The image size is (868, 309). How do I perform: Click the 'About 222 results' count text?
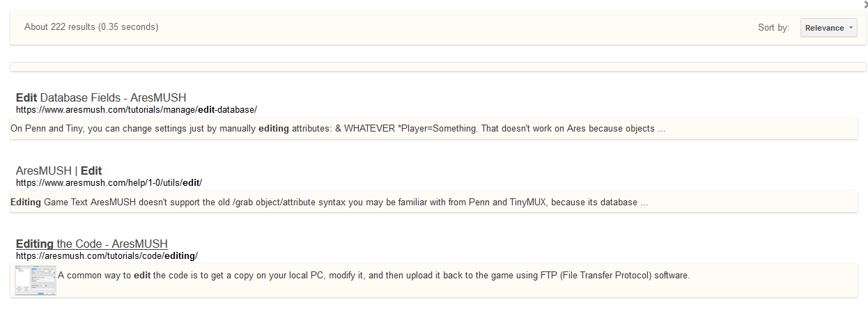pos(59,27)
